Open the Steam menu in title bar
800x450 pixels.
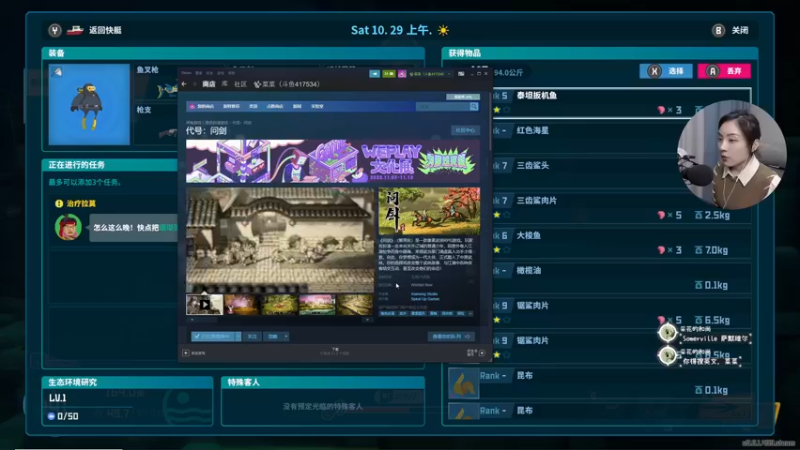[x=186, y=73]
